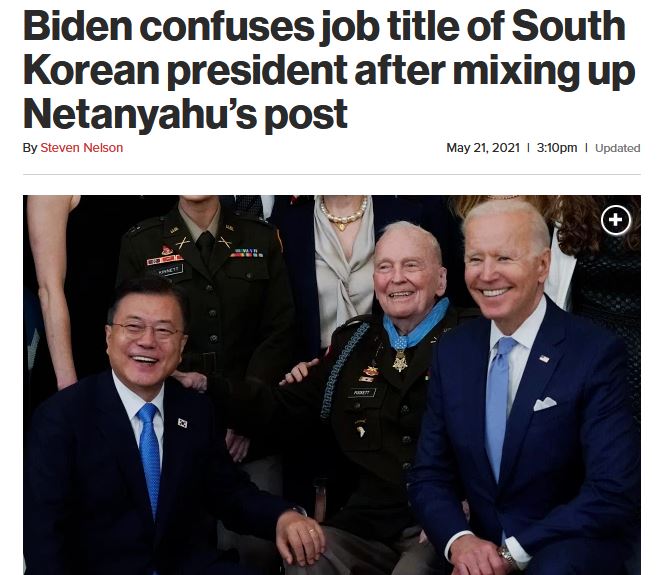Click the word "Netanyahu's" in the headline
The height and width of the screenshot is (575, 665).
pyautogui.click(x=140, y=114)
